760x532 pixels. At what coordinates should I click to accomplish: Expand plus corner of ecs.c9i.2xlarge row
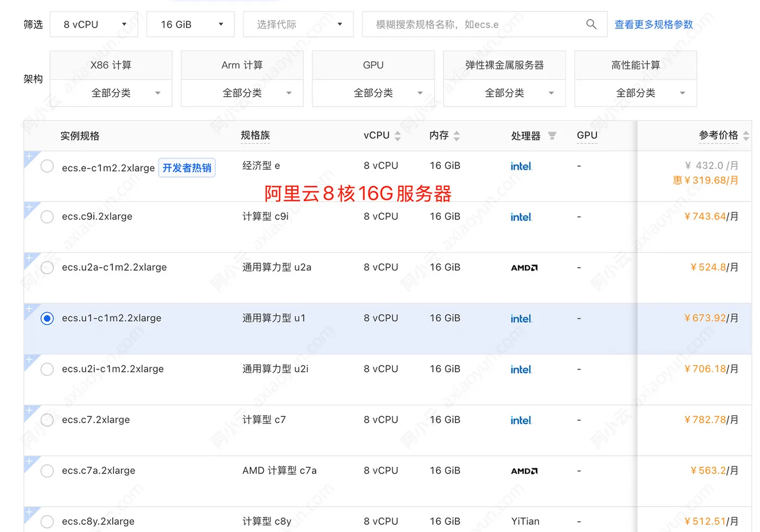pyautogui.click(x=29, y=207)
